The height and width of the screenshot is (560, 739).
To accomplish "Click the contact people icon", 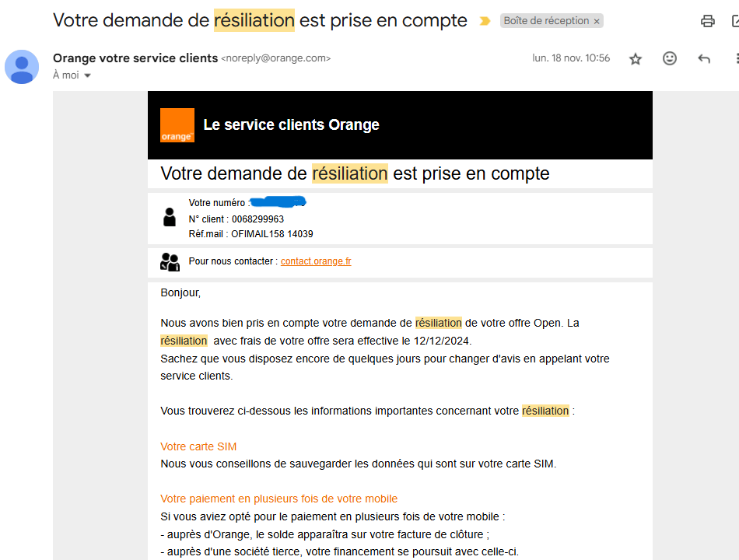I will point(170,261).
